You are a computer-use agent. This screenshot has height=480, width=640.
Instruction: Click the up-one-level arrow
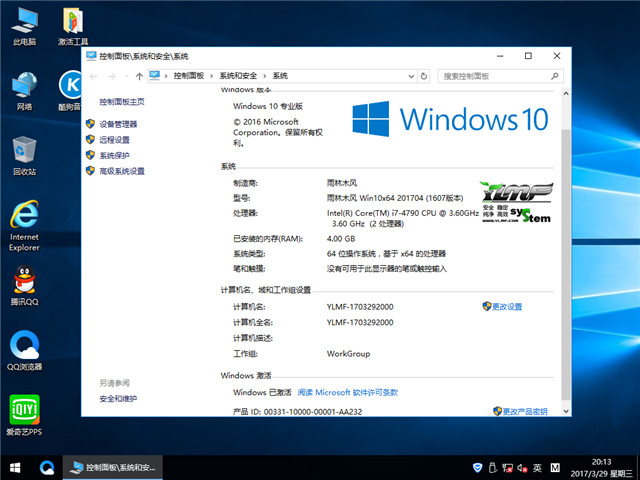(x=139, y=76)
